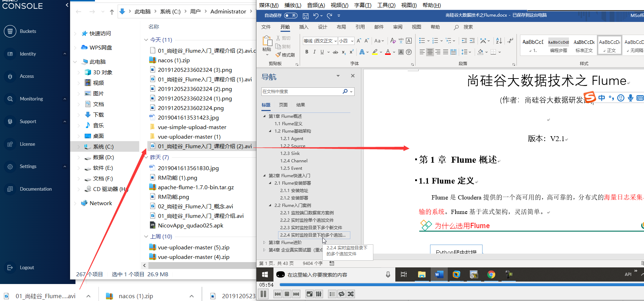Click the media player seek progress bar
Viewport: 644px width, 301px height.
(462, 284)
